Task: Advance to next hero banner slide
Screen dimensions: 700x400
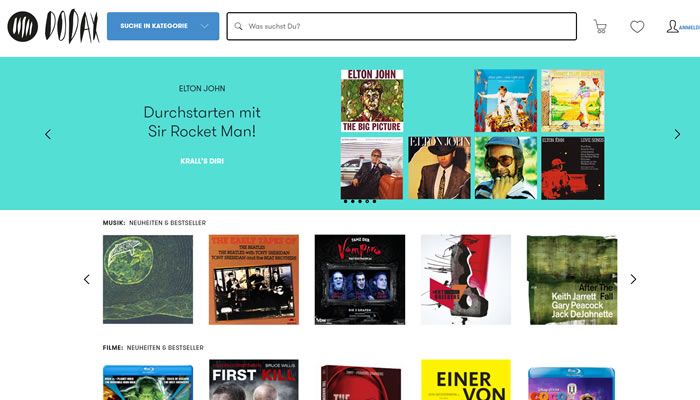Action: point(677,134)
